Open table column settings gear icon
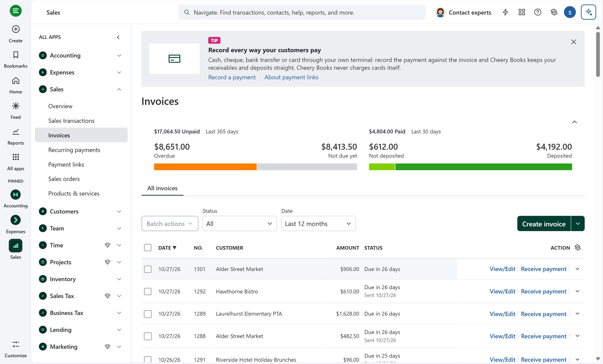This screenshot has width=603, height=364. click(578, 248)
